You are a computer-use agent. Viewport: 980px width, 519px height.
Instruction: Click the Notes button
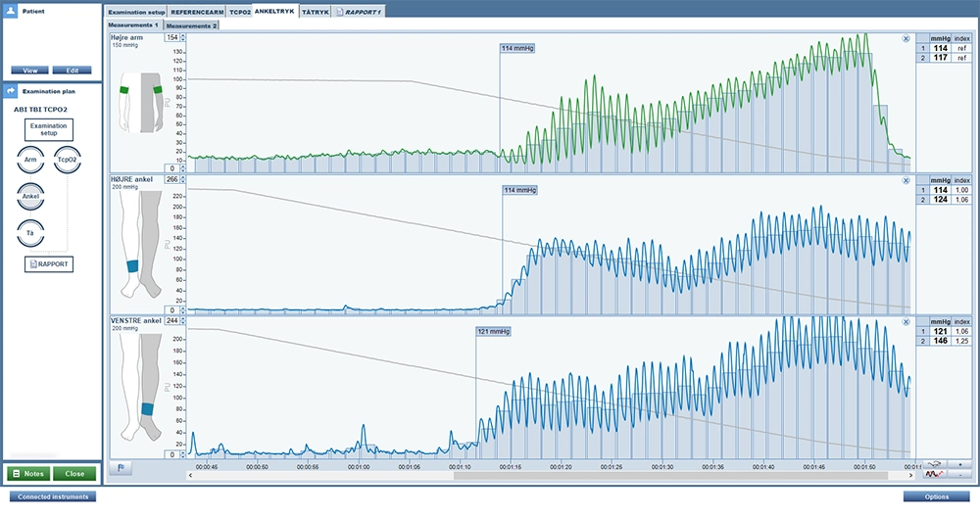click(x=28, y=474)
